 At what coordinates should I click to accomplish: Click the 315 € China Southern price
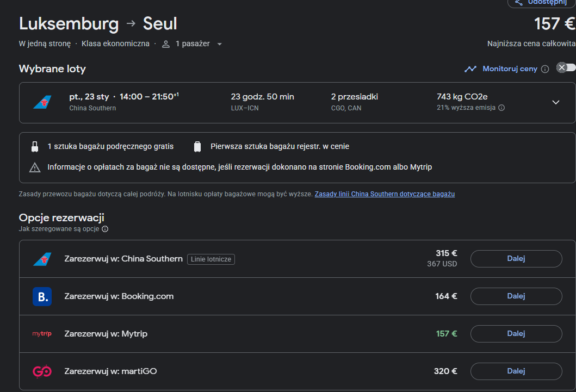(447, 253)
